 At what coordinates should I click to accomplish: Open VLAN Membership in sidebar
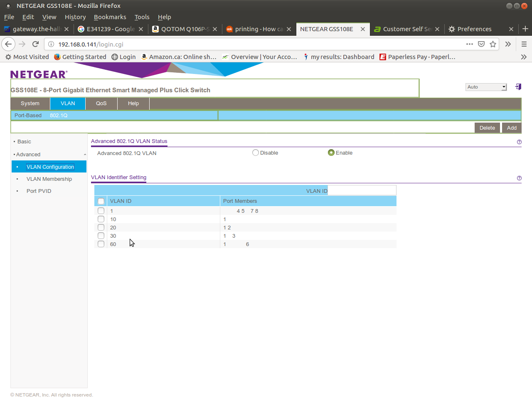pyautogui.click(x=49, y=179)
